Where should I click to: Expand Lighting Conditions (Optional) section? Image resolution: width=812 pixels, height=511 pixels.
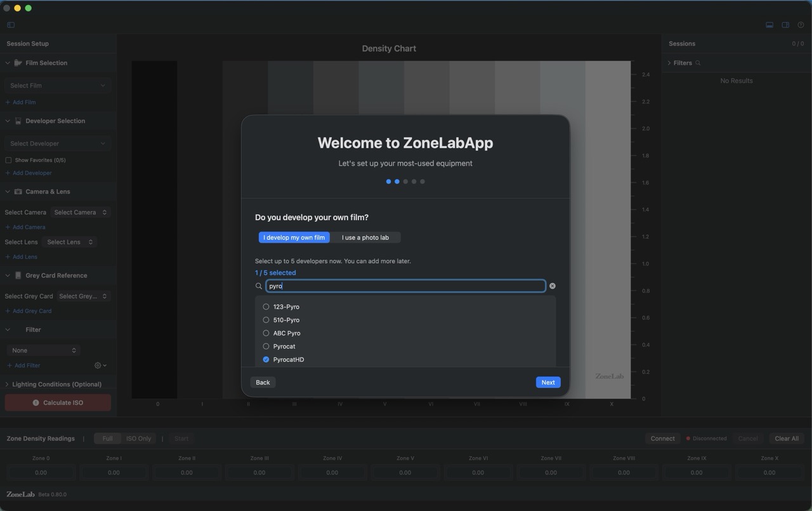pos(8,384)
